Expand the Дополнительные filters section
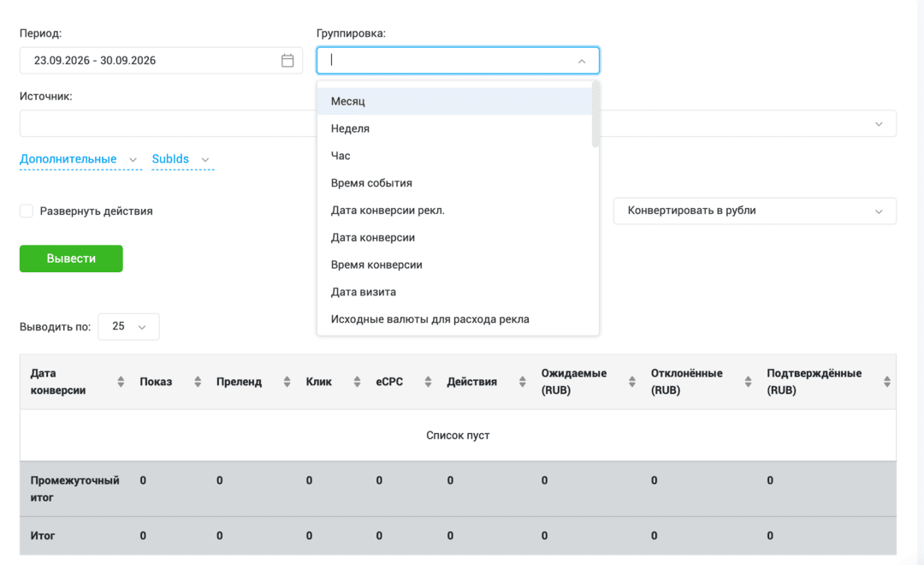Viewport: 924px width, 565px height. point(79,159)
